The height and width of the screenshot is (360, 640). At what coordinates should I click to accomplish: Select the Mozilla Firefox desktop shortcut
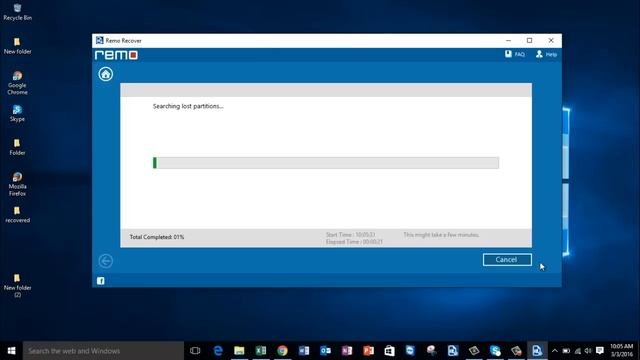pyautogui.click(x=17, y=184)
